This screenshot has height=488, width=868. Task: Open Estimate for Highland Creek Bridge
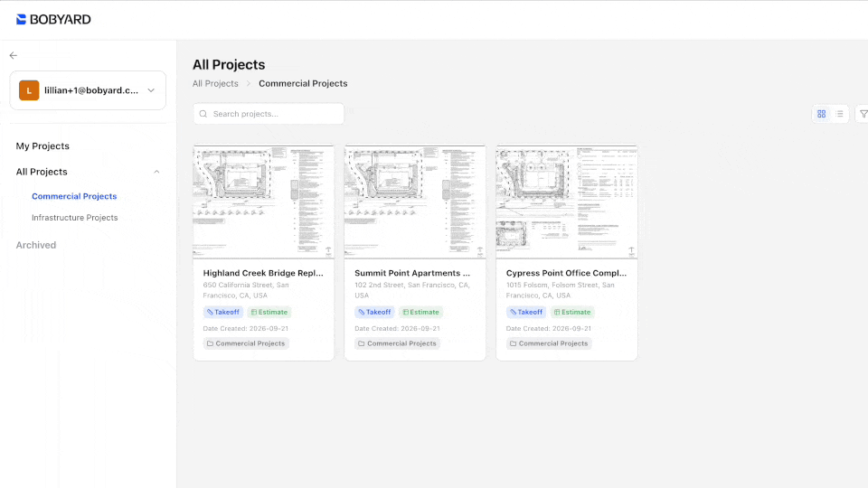pyautogui.click(x=269, y=312)
